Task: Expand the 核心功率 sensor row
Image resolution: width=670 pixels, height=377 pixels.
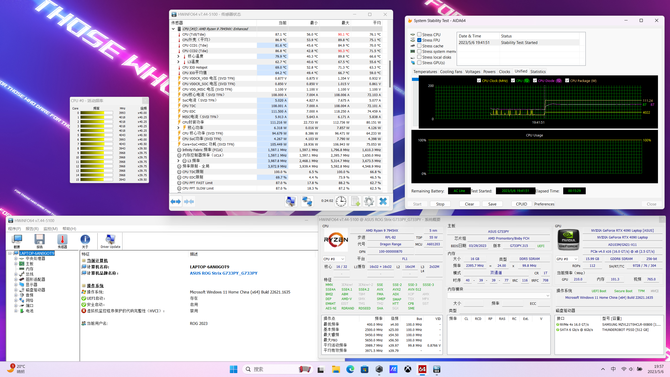Action: coord(179,127)
